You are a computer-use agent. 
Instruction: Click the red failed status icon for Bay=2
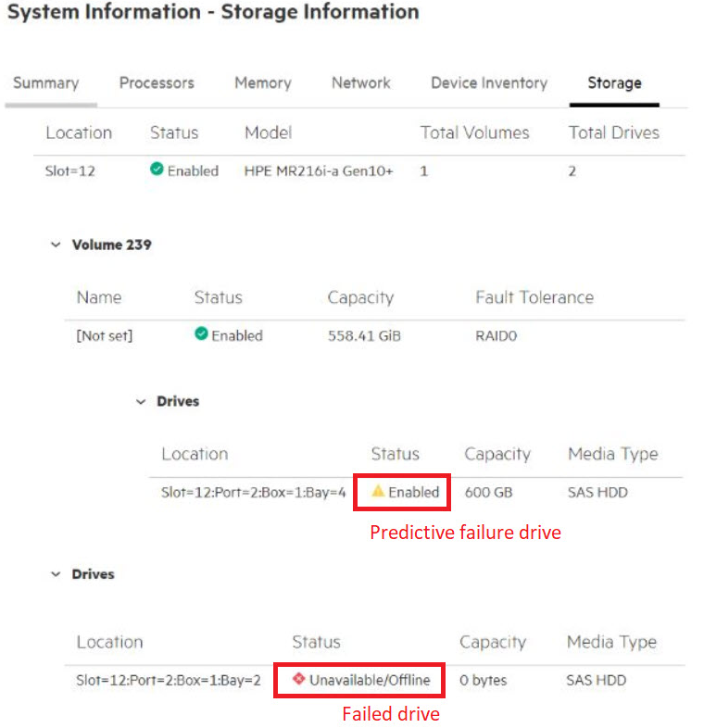[x=298, y=679]
